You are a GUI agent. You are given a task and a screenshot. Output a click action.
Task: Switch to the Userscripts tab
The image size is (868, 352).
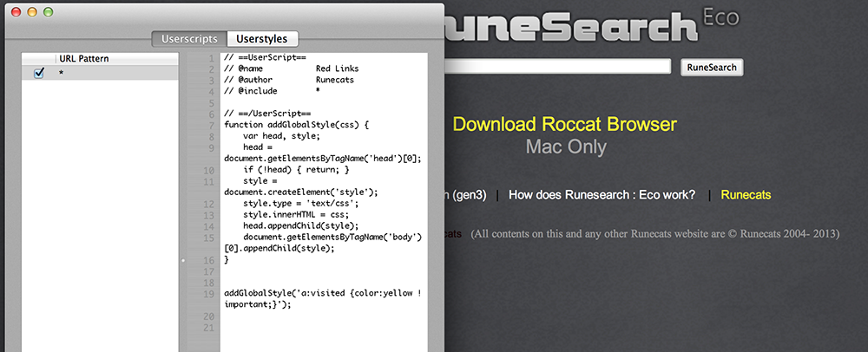click(189, 39)
